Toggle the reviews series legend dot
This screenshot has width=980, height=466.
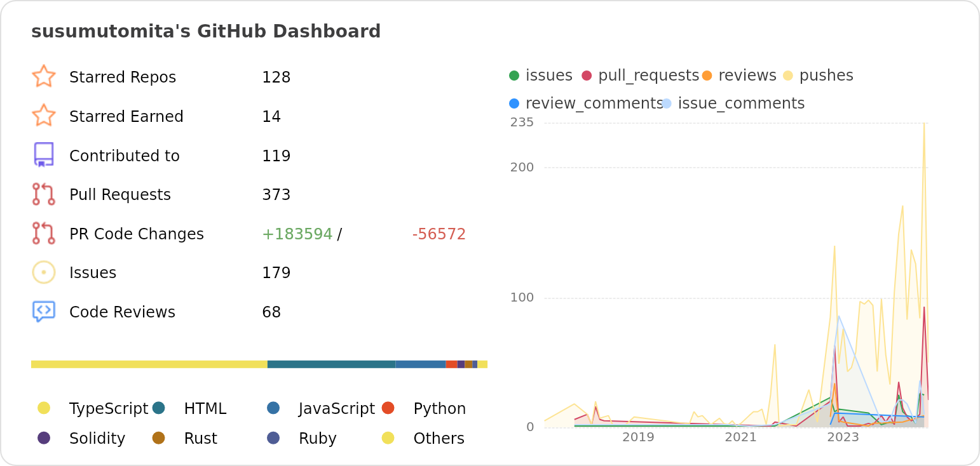click(x=707, y=76)
